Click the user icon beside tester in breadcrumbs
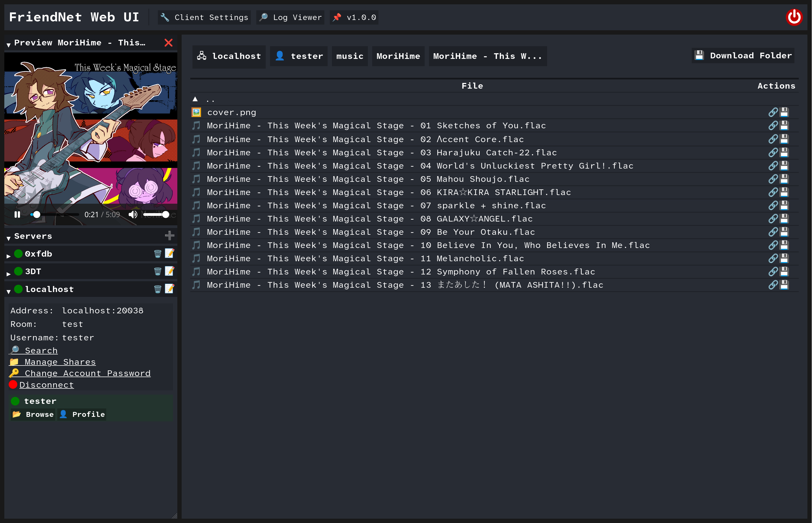 279,56
